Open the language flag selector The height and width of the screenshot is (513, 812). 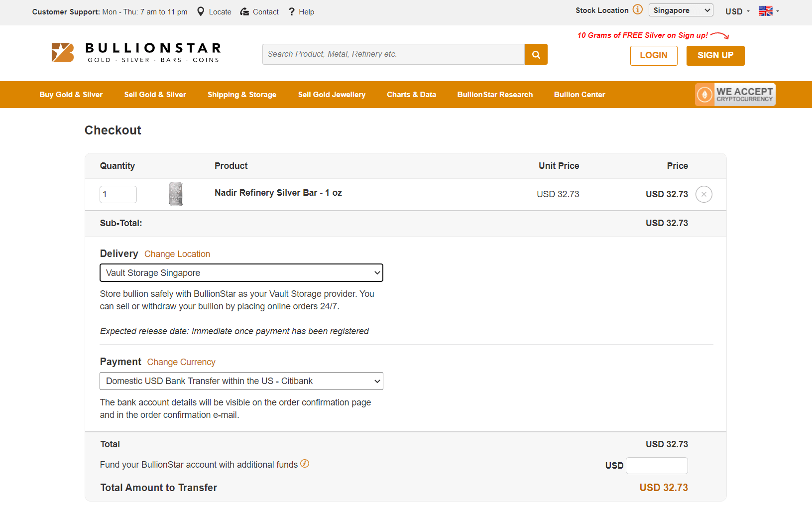[x=769, y=11]
